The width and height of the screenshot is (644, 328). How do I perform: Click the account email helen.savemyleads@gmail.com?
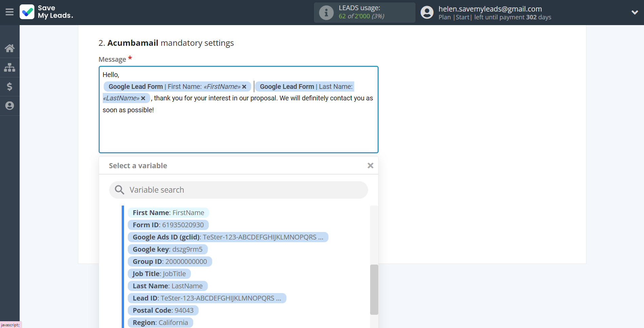[x=490, y=9]
